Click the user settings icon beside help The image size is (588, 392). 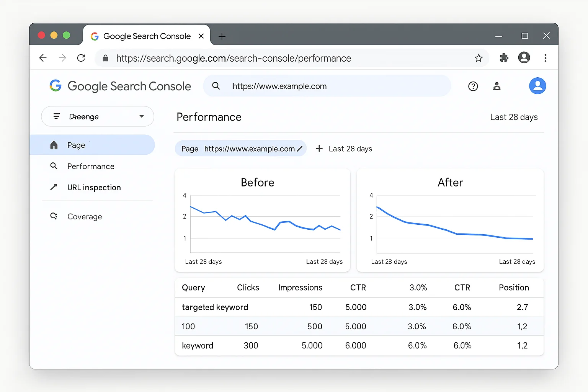(497, 86)
